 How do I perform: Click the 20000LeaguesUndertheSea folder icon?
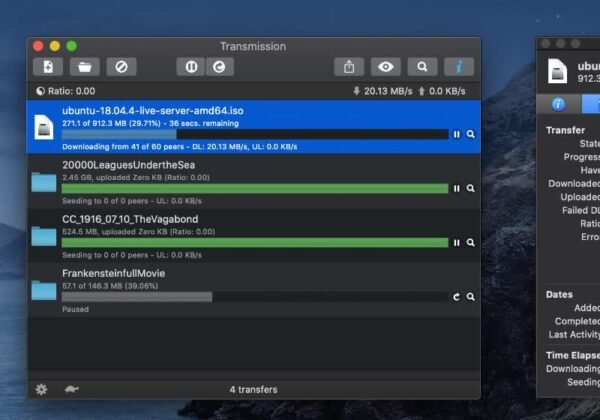pos(44,182)
